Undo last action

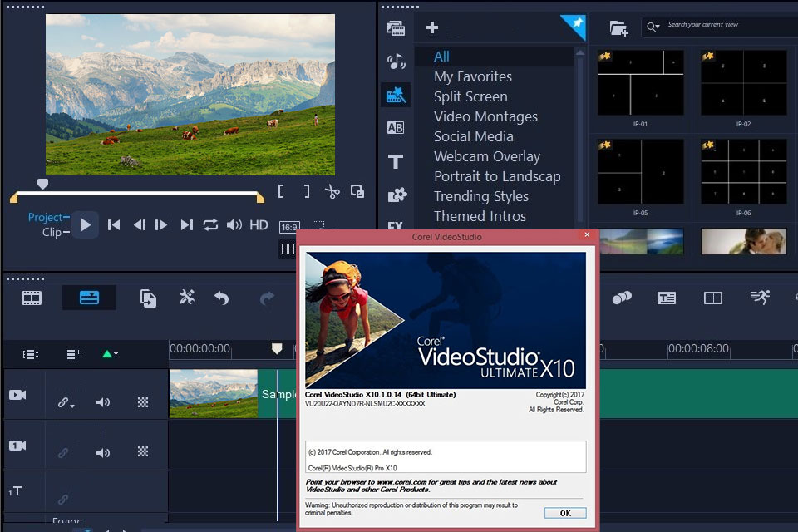coord(221,298)
